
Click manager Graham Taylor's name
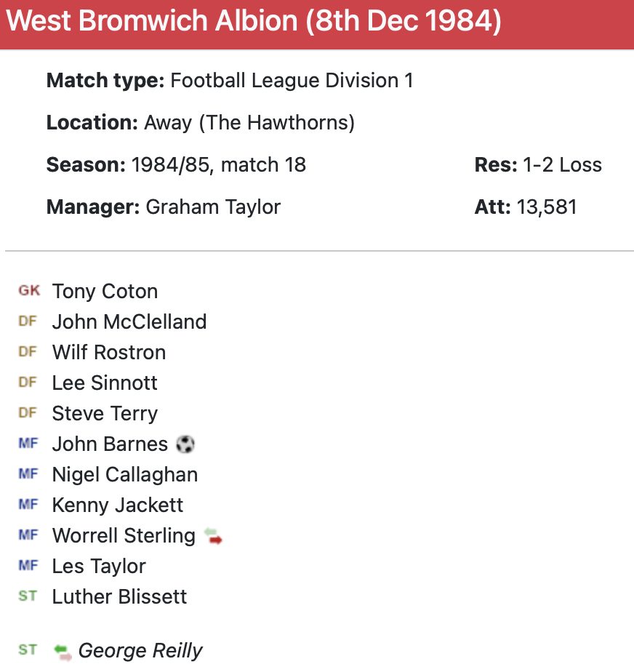coord(213,207)
